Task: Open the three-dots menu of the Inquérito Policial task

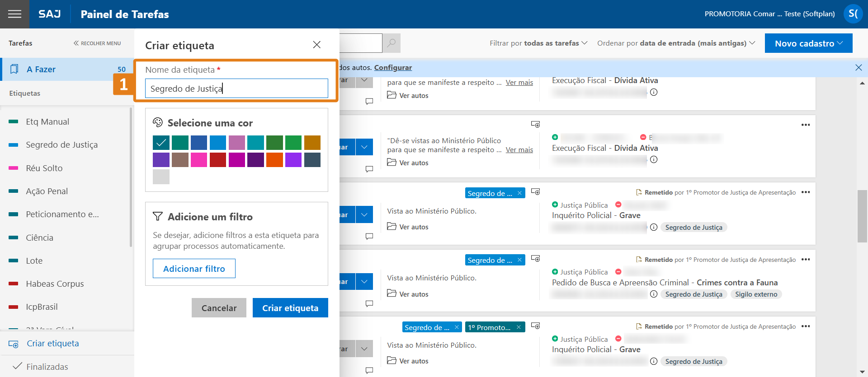Action: pyautogui.click(x=805, y=192)
